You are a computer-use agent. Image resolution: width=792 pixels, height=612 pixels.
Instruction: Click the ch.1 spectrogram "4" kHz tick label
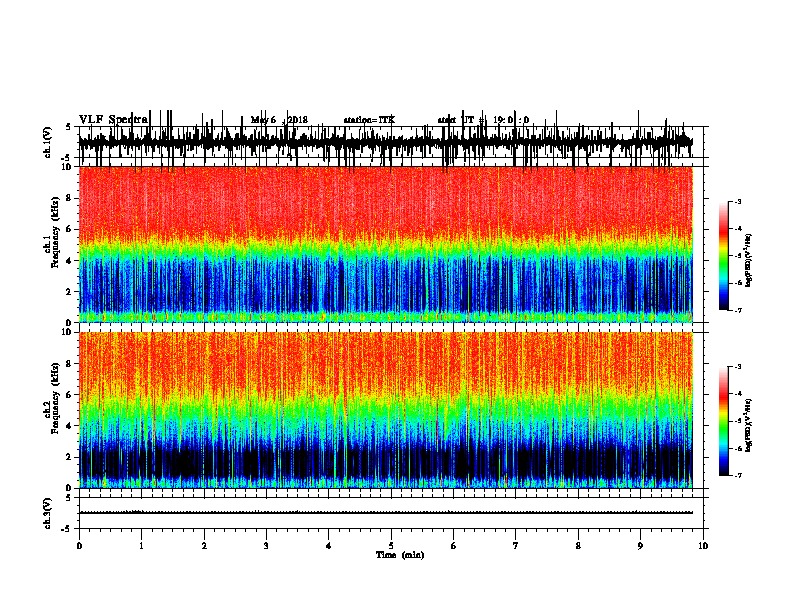70,261
